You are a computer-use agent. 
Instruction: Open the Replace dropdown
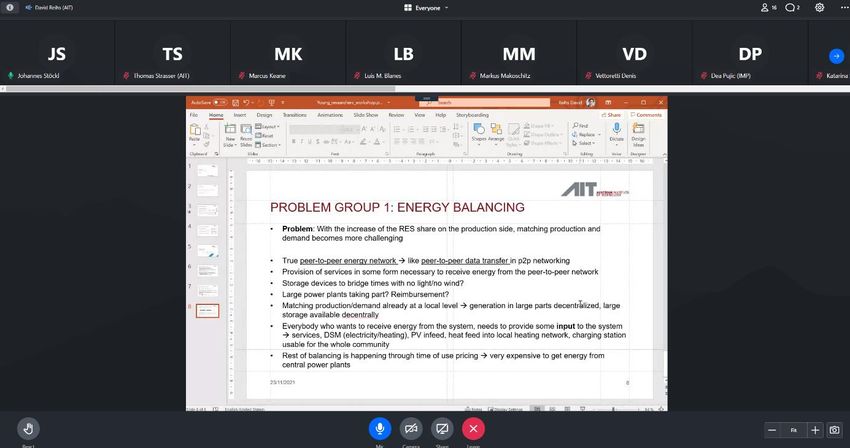coord(587,135)
